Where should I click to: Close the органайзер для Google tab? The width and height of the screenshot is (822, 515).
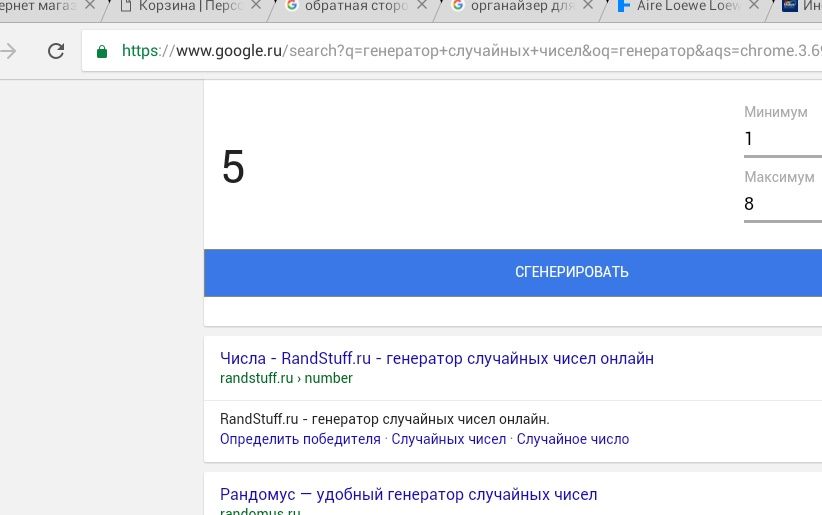587,6
